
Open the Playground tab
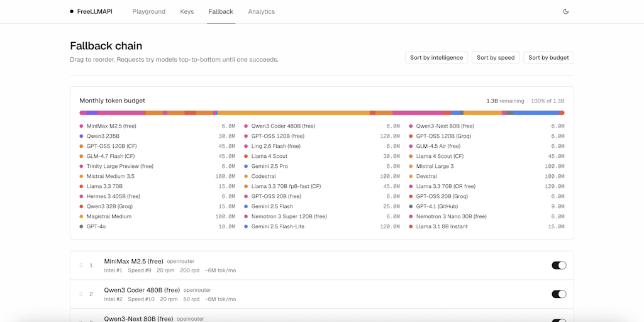point(149,11)
